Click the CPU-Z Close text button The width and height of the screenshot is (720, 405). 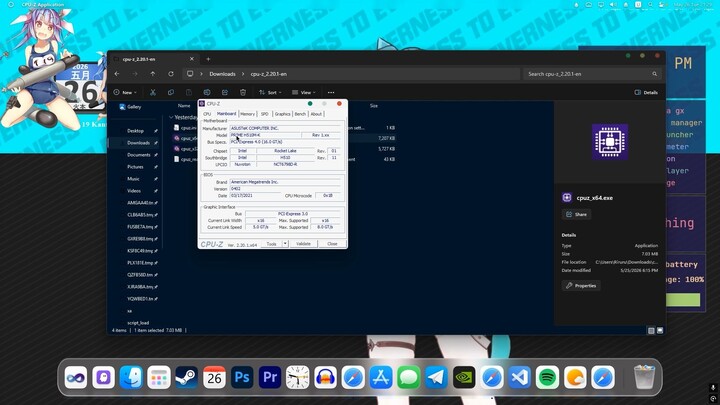point(332,244)
